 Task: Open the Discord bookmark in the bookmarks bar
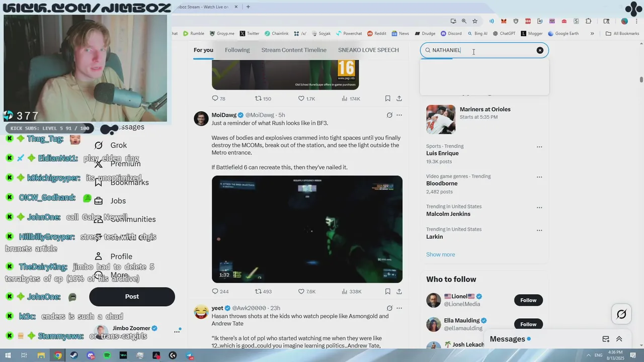(x=451, y=34)
